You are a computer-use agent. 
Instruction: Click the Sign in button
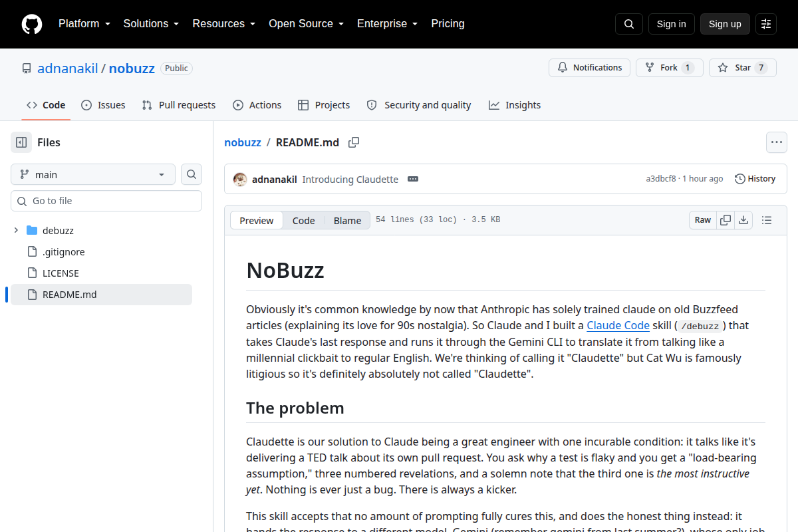671,24
